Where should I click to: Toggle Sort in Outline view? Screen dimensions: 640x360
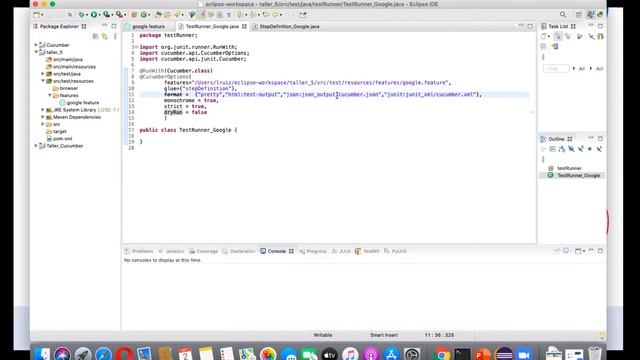(x=562, y=149)
